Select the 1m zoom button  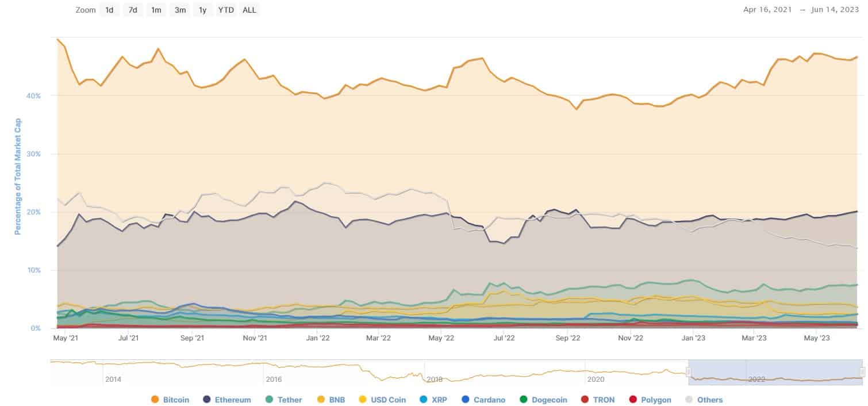pos(156,10)
